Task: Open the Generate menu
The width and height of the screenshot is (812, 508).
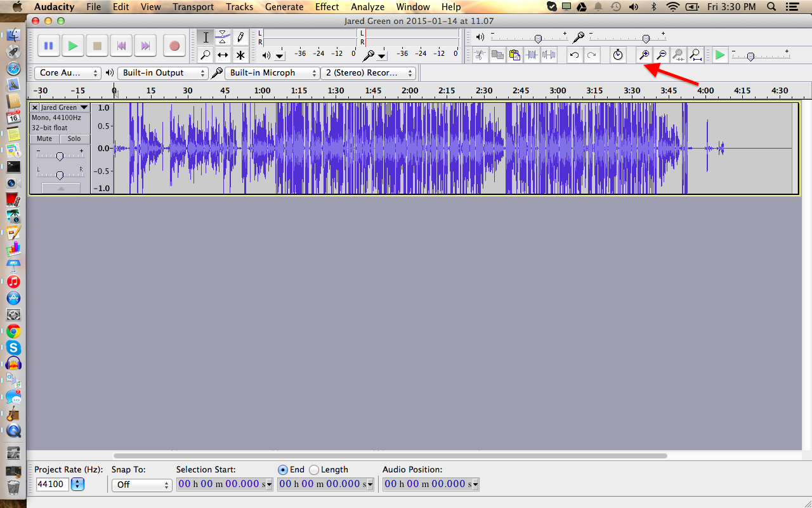Action: point(284,7)
